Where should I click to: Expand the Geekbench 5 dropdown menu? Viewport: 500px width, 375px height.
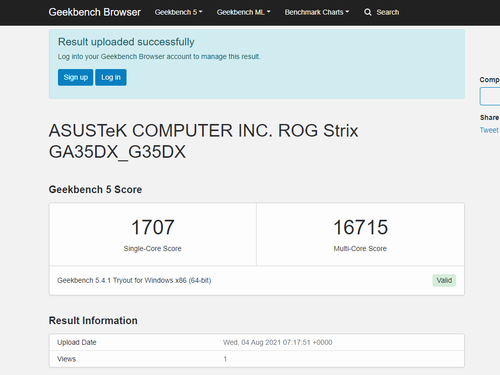pyautogui.click(x=178, y=12)
